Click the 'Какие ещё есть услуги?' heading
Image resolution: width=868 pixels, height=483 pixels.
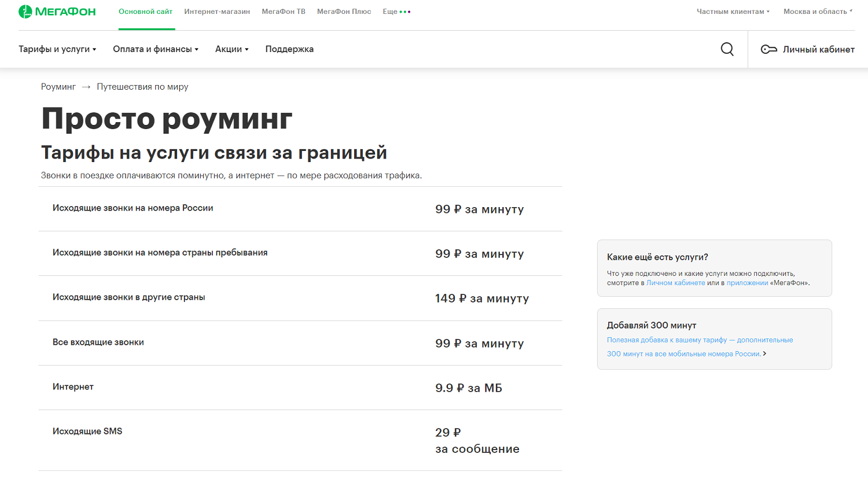657,257
